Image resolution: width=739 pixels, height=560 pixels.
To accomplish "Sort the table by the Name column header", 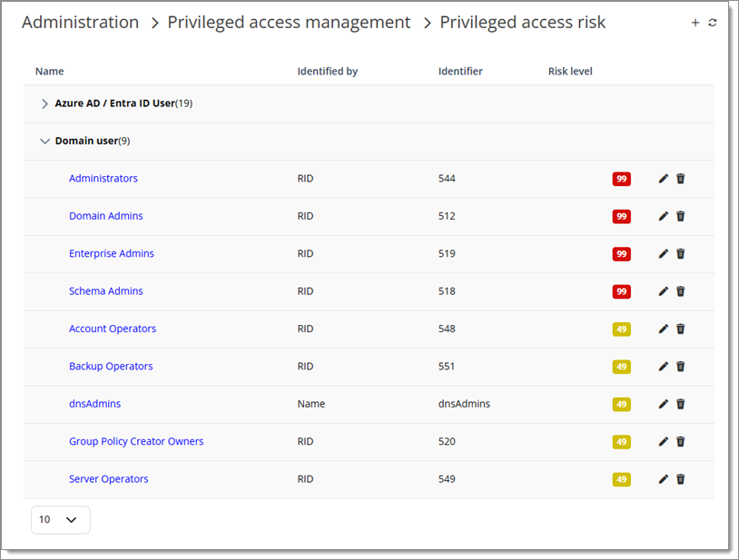I will pyautogui.click(x=49, y=71).
